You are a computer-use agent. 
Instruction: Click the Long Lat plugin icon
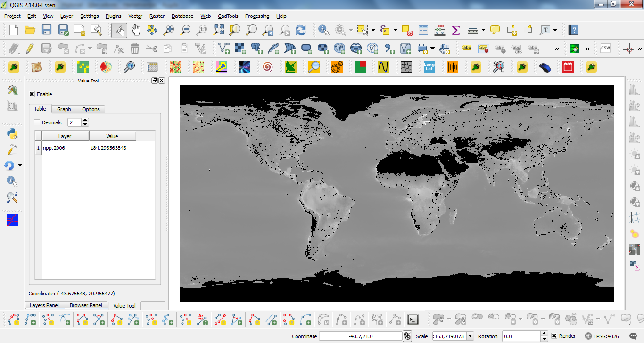pyautogui.click(x=429, y=67)
